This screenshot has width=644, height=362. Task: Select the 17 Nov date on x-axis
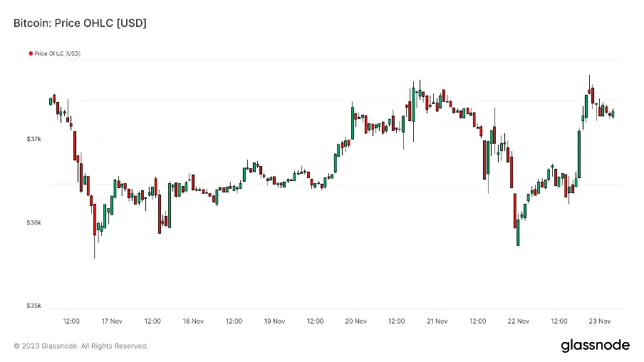111,321
